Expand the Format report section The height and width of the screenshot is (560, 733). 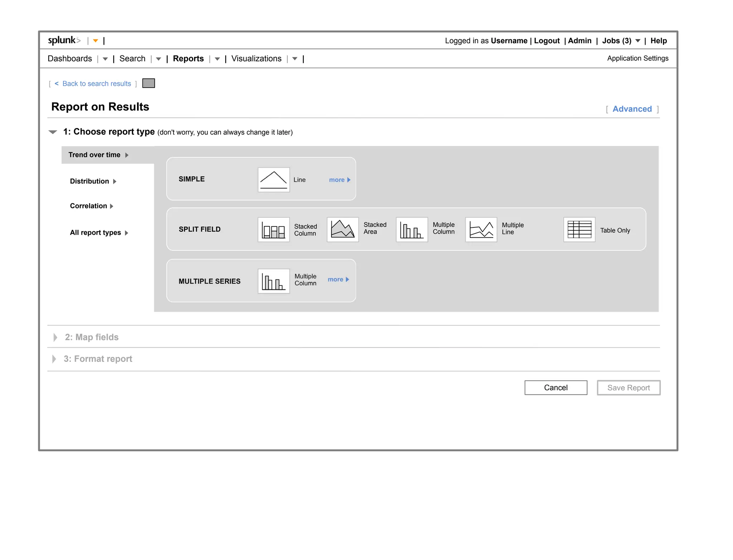[x=54, y=359]
